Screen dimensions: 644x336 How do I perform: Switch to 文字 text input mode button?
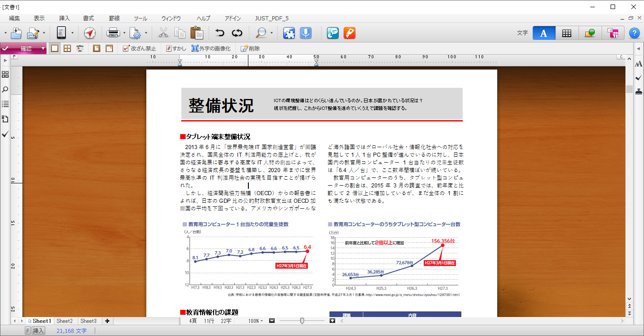pyautogui.click(x=544, y=33)
